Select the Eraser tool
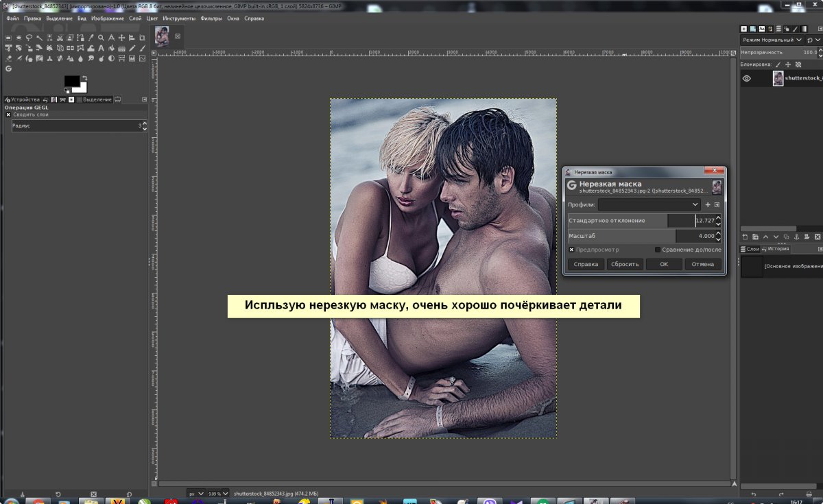The image size is (823, 504). tap(8, 58)
